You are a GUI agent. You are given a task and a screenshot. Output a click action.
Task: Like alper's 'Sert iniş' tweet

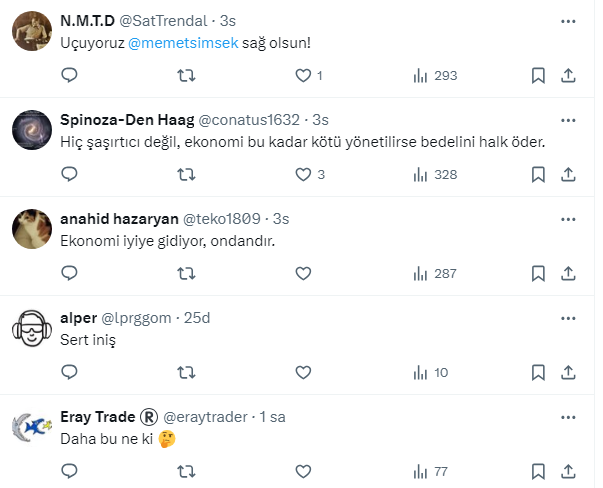point(304,372)
